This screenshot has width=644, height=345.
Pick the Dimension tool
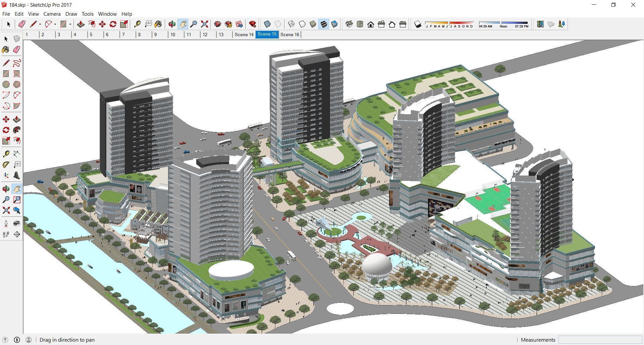point(16,154)
